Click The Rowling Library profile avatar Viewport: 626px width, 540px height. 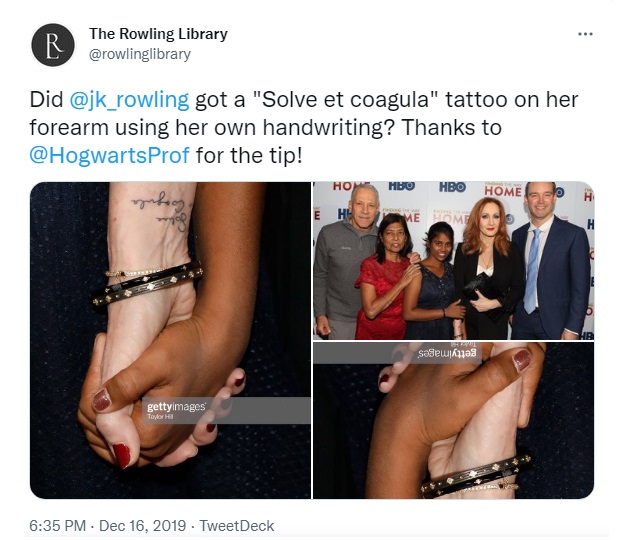point(53,45)
